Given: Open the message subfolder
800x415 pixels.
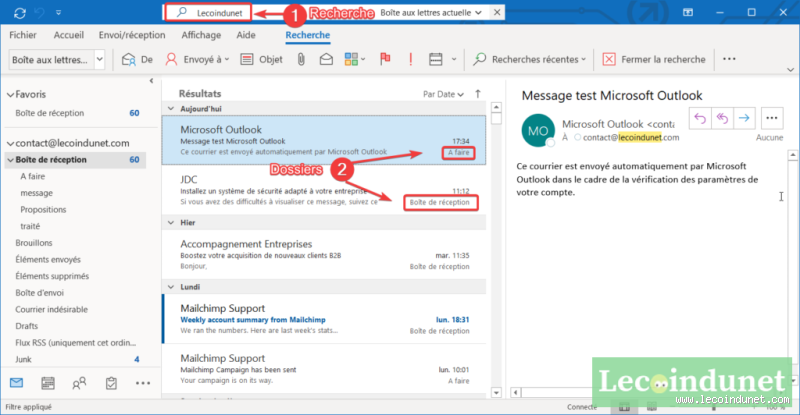Looking at the screenshot, I should click(x=36, y=193).
